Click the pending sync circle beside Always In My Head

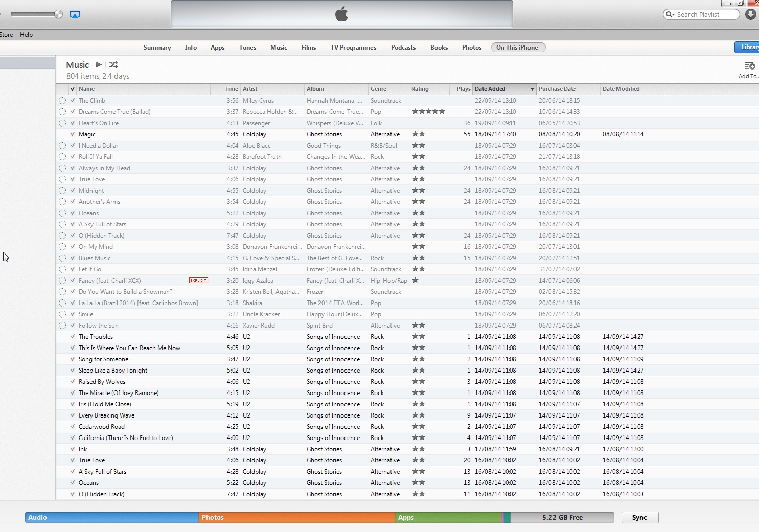[62, 168]
